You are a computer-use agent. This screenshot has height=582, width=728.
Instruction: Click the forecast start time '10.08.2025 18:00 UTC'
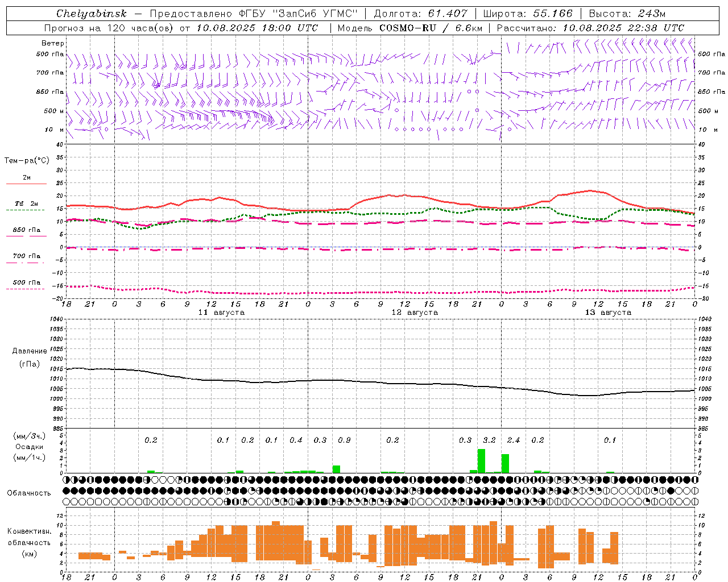257,28
